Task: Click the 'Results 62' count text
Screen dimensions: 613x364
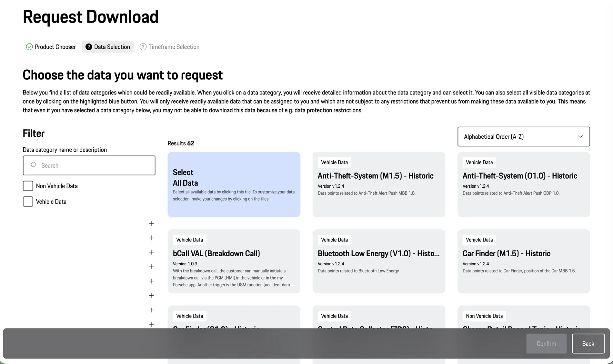Action: click(181, 143)
